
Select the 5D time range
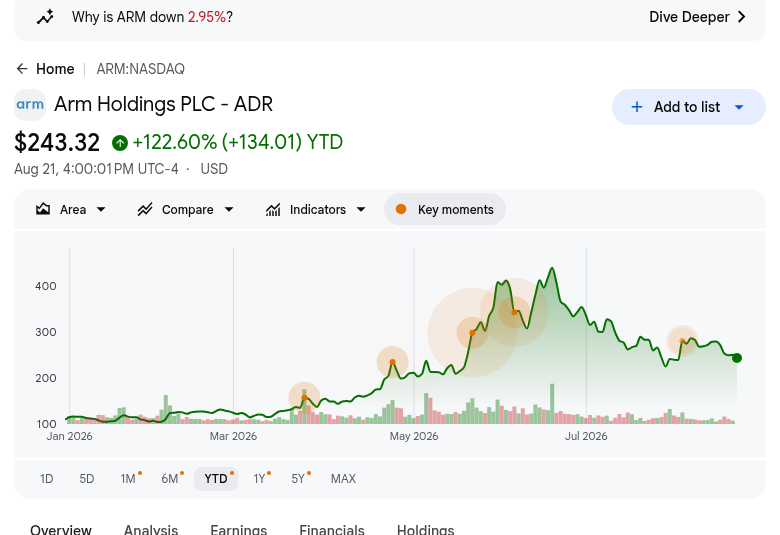[87, 479]
